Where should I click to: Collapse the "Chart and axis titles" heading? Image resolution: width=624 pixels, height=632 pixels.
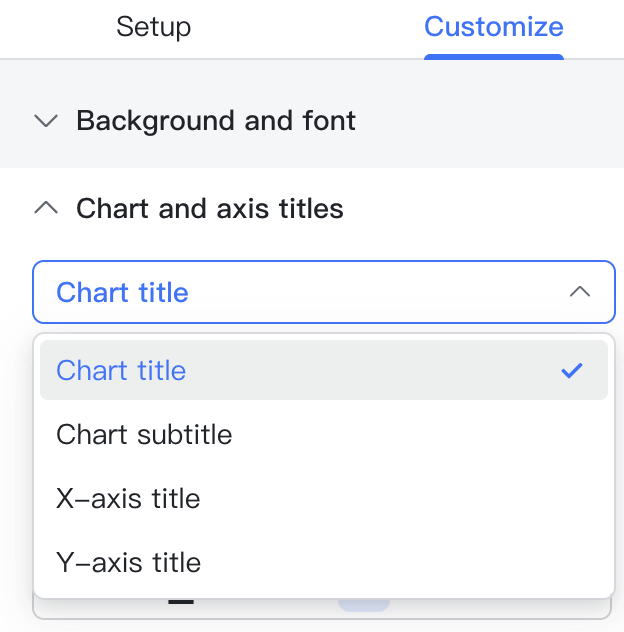pos(209,208)
